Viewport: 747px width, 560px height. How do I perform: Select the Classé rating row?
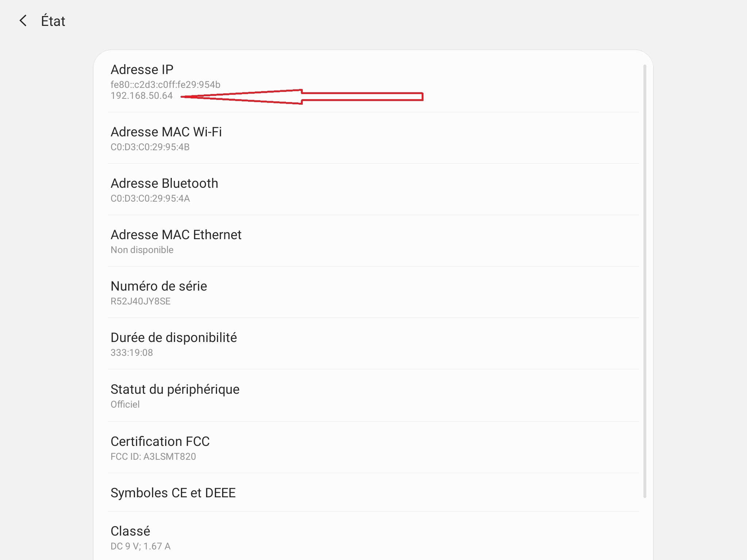tap(131, 531)
